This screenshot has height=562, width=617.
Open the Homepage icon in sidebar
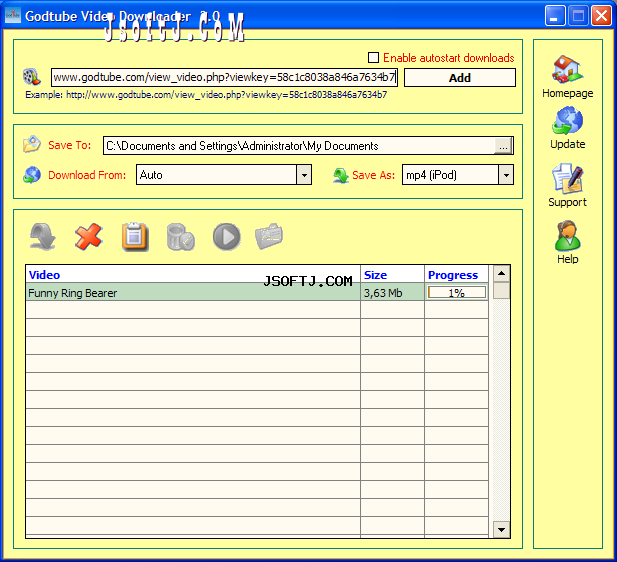(567, 69)
